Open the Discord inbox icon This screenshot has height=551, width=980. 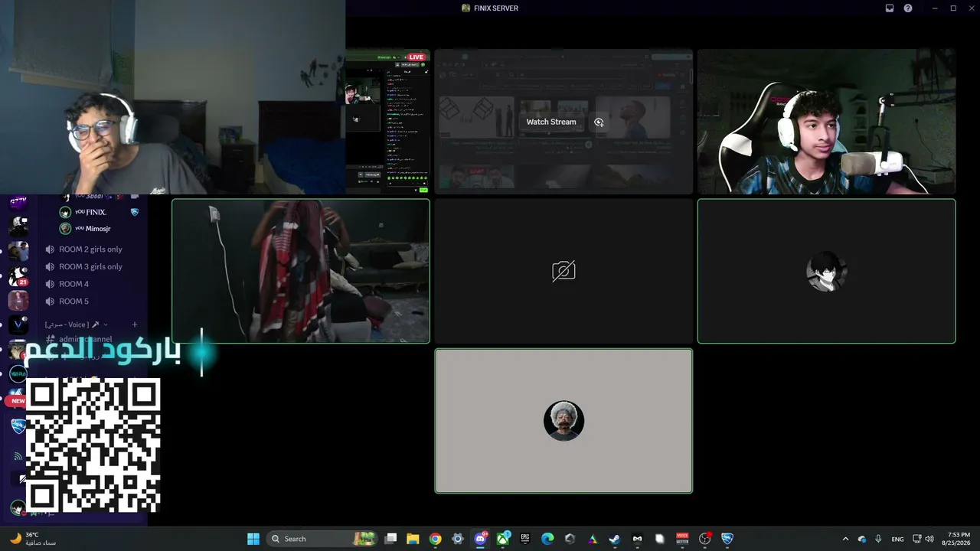[890, 8]
